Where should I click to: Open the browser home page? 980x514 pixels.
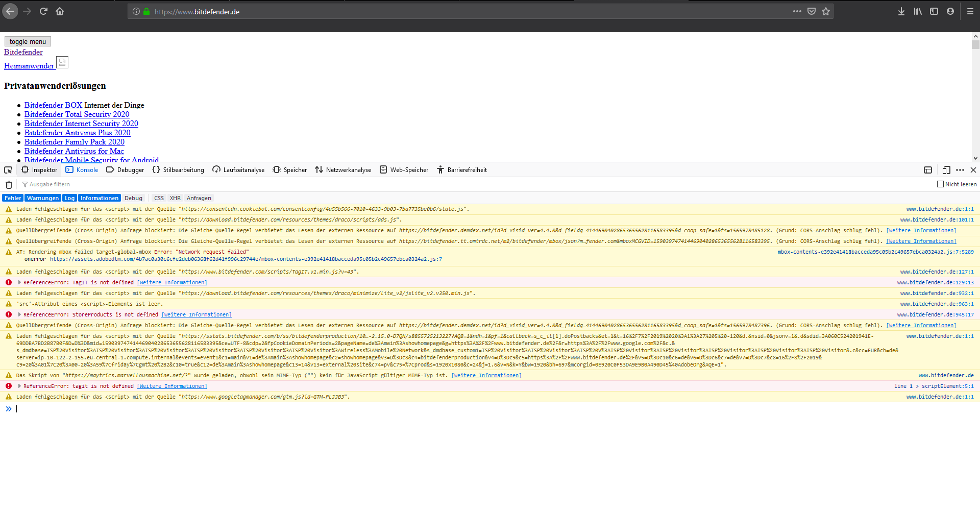tap(60, 11)
